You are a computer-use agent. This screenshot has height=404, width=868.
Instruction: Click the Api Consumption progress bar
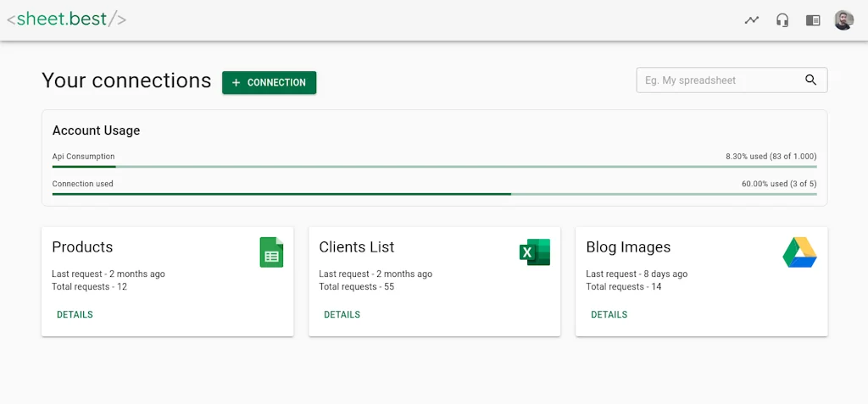pos(434,167)
